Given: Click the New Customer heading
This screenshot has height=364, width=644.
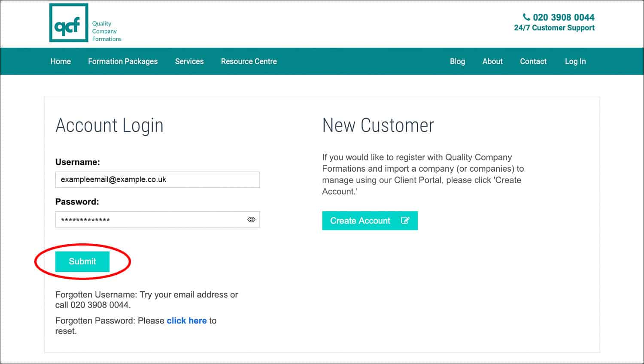Looking at the screenshot, I should point(378,125).
